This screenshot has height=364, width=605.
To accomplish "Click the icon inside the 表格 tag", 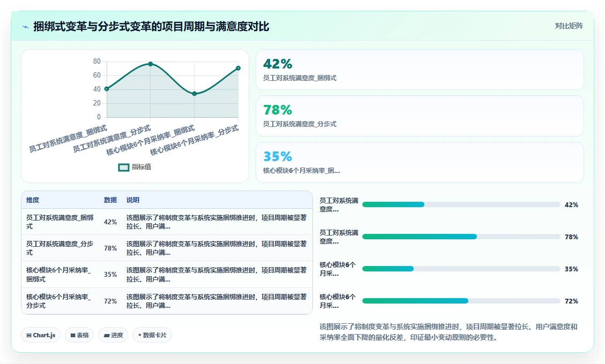I will [73, 336].
